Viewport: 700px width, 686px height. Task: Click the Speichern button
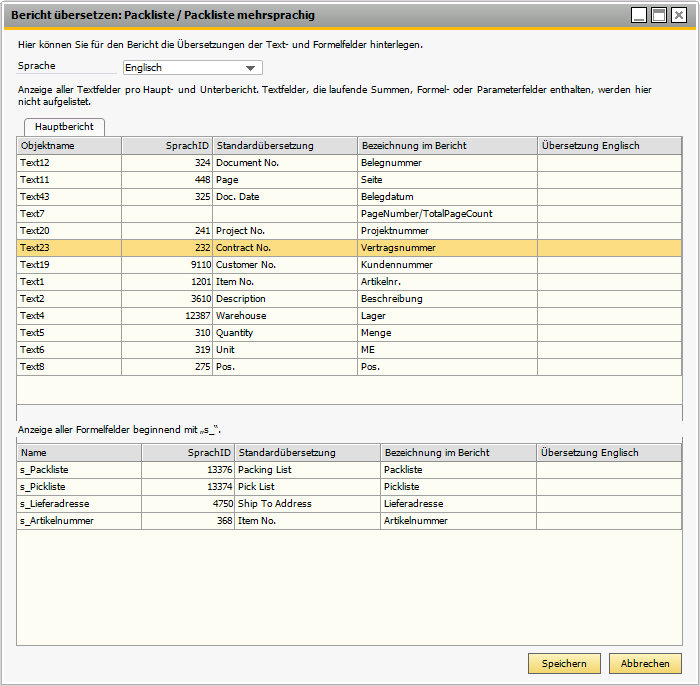(x=564, y=664)
